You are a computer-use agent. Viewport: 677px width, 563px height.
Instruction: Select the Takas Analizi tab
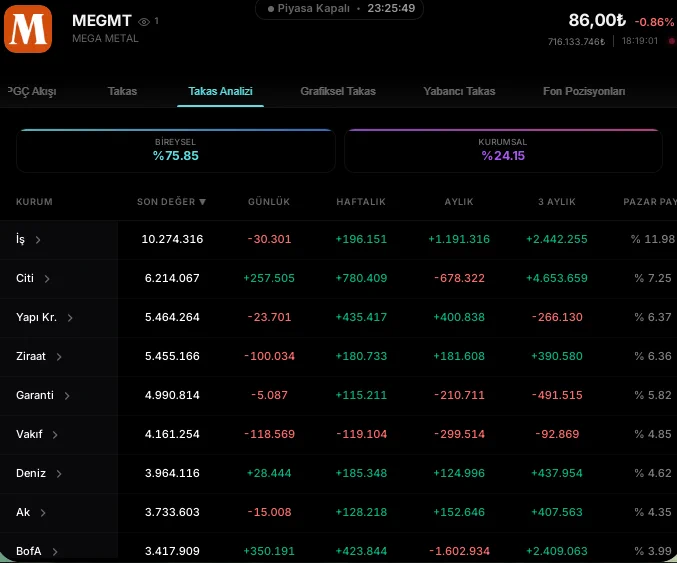pyautogui.click(x=220, y=91)
